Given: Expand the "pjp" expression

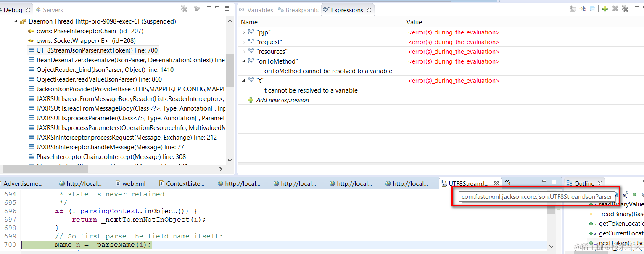Looking at the screenshot, I should pyautogui.click(x=243, y=32).
